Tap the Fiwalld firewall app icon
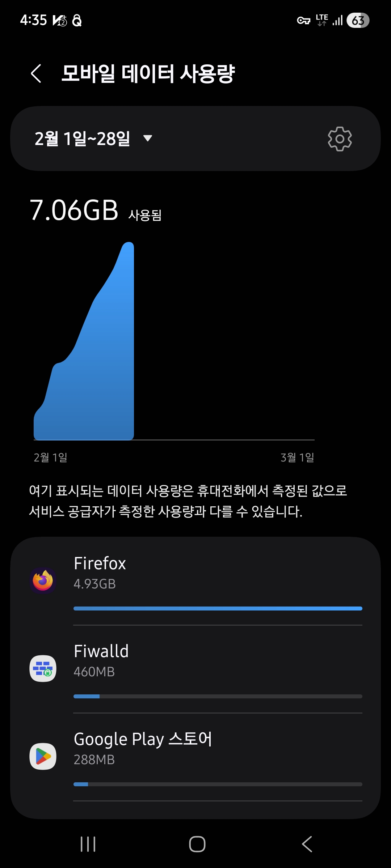The image size is (391, 868). coord(43,669)
